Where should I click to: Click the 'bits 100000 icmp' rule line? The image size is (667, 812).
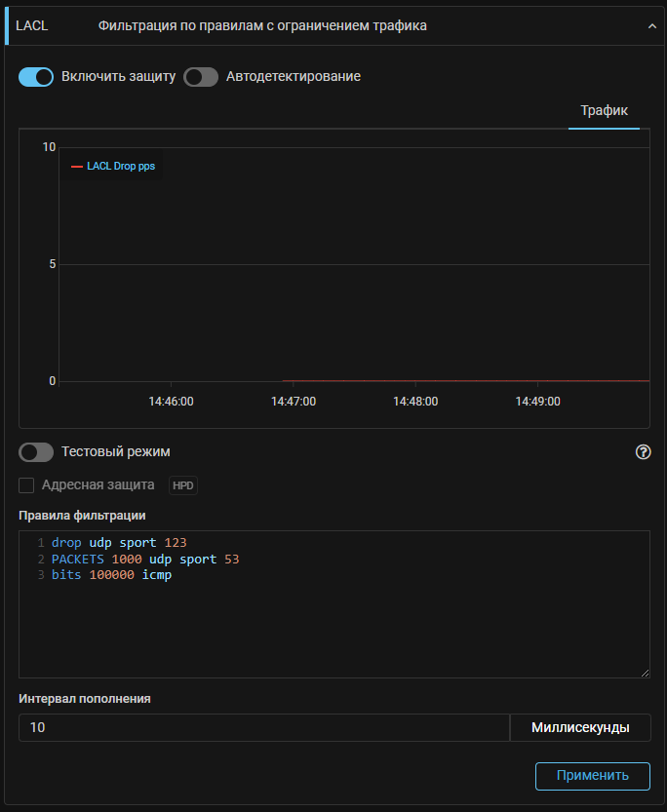tap(111, 575)
